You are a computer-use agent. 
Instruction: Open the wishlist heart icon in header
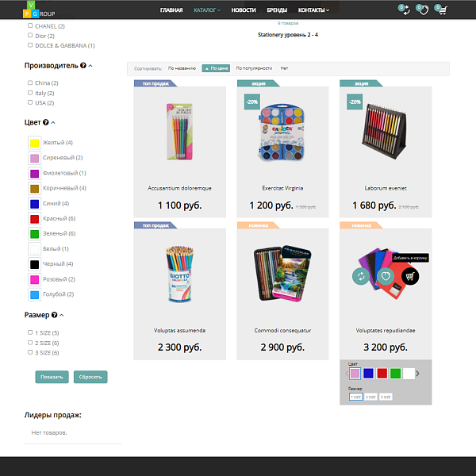tap(422, 10)
